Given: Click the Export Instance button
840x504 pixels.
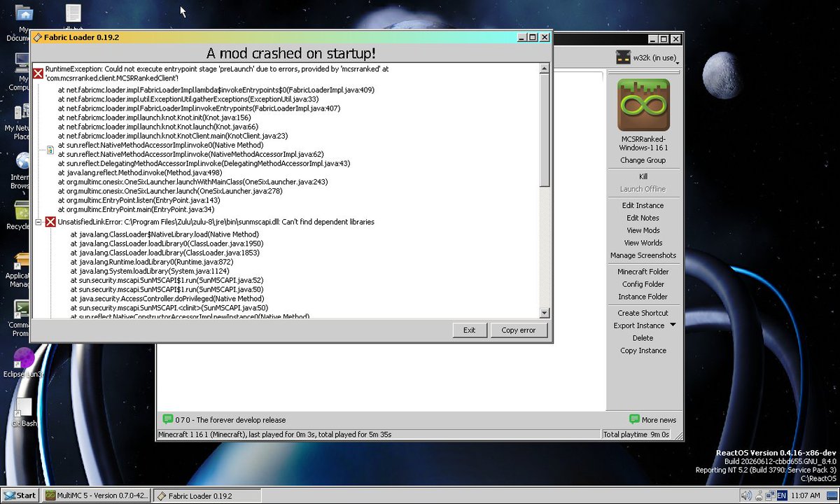Looking at the screenshot, I should (638, 325).
